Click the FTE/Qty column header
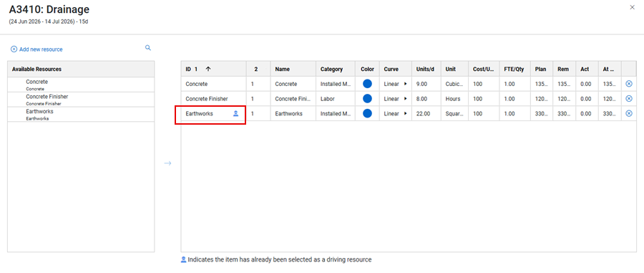 514,69
